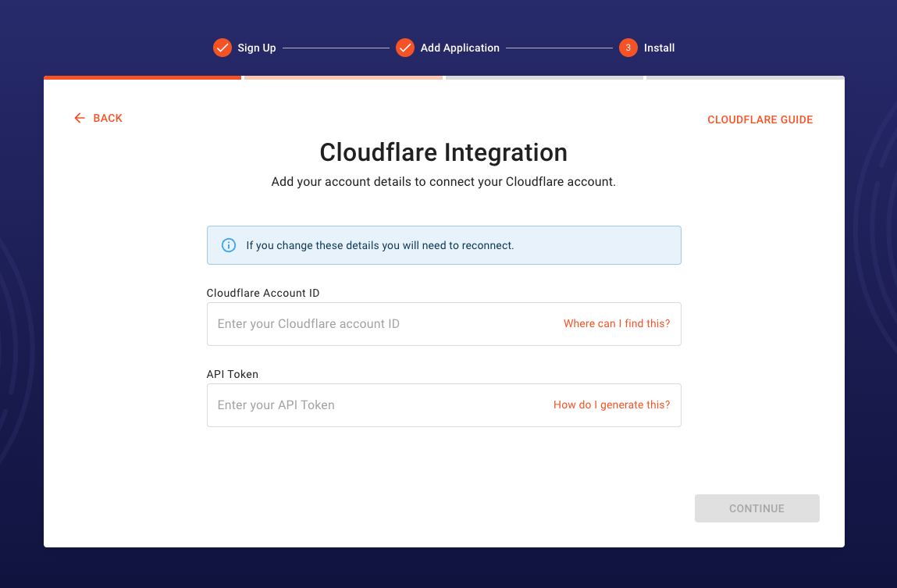The height and width of the screenshot is (588, 897).
Task: Click the API Token input field
Action: click(x=444, y=405)
